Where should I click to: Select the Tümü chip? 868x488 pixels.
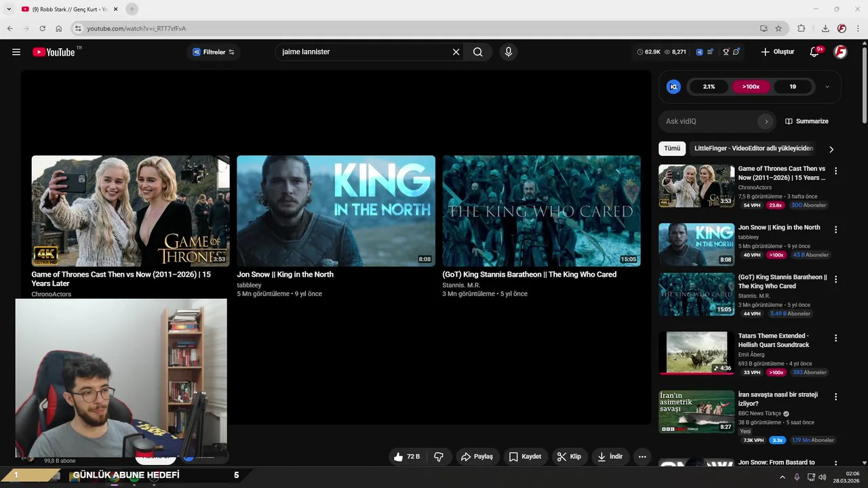[672, 148]
